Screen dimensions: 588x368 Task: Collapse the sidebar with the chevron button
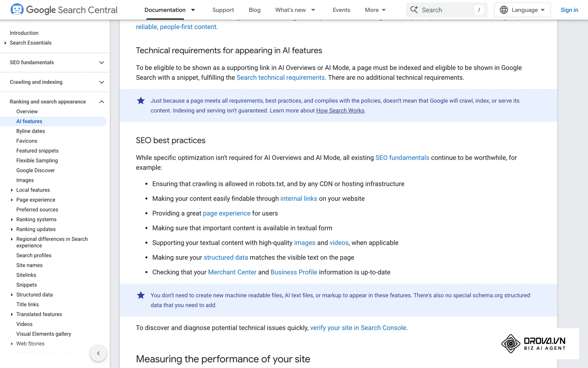[98, 353]
